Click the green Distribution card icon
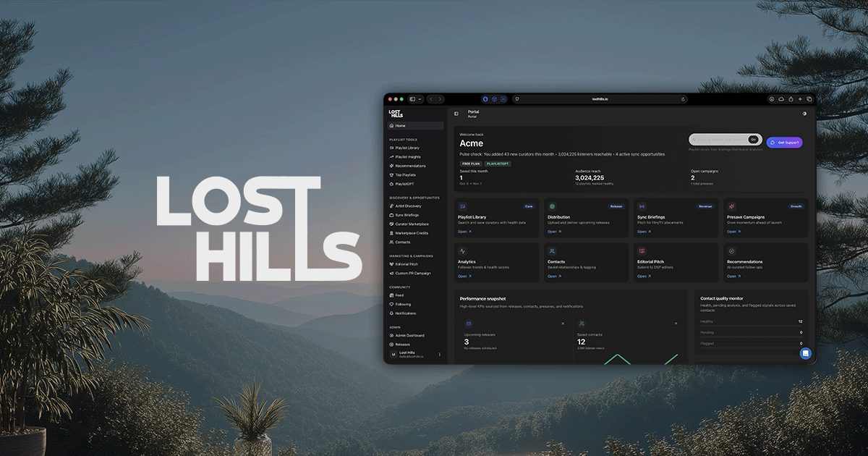868x456 pixels. pyautogui.click(x=552, y=206)
